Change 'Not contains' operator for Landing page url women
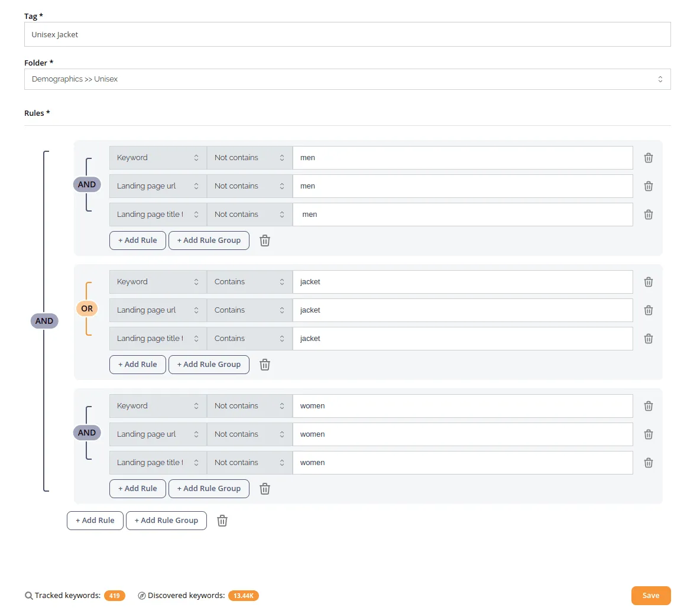Viewport: 700px width, 614px height. [x=249, y=434]
